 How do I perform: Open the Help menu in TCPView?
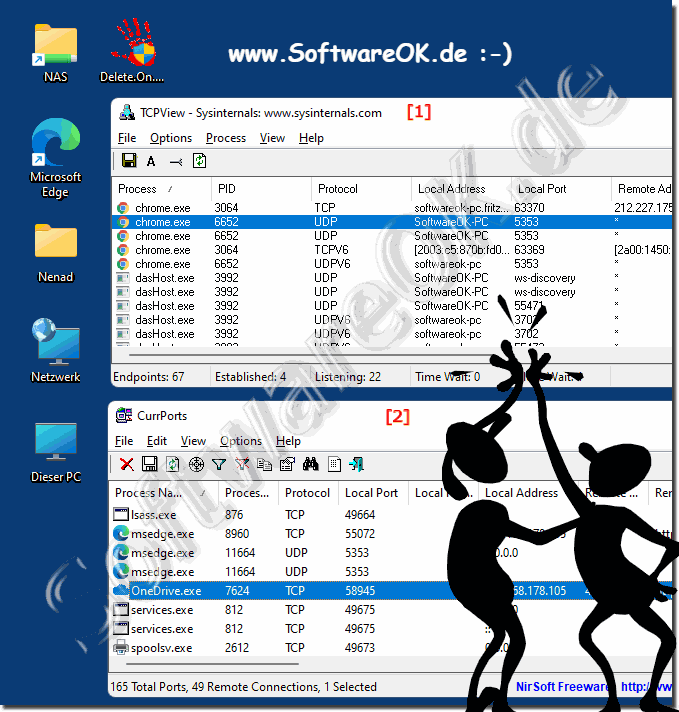[311, 138]
